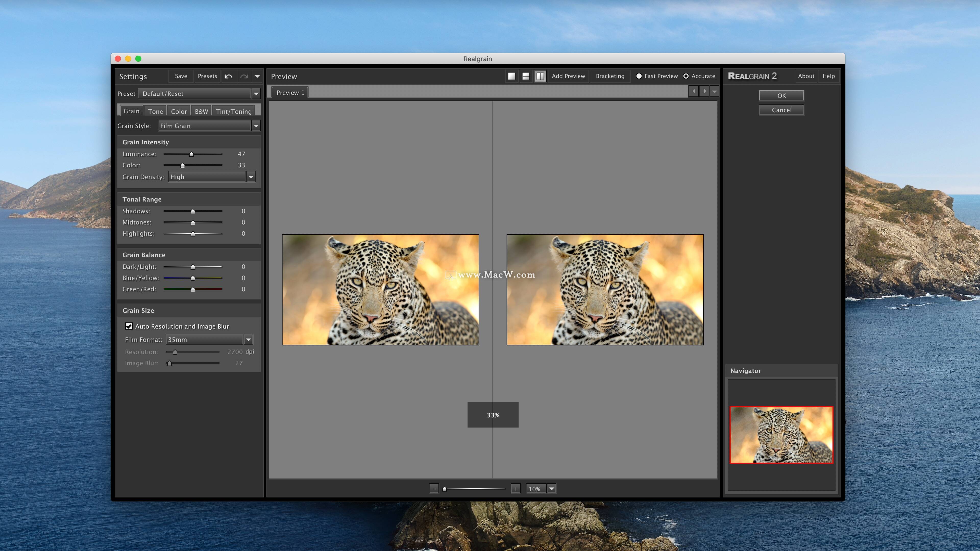Viewport: 980px width, 551px height.
Task: Click the Luminance slider handle
Action: coord(191,154)
